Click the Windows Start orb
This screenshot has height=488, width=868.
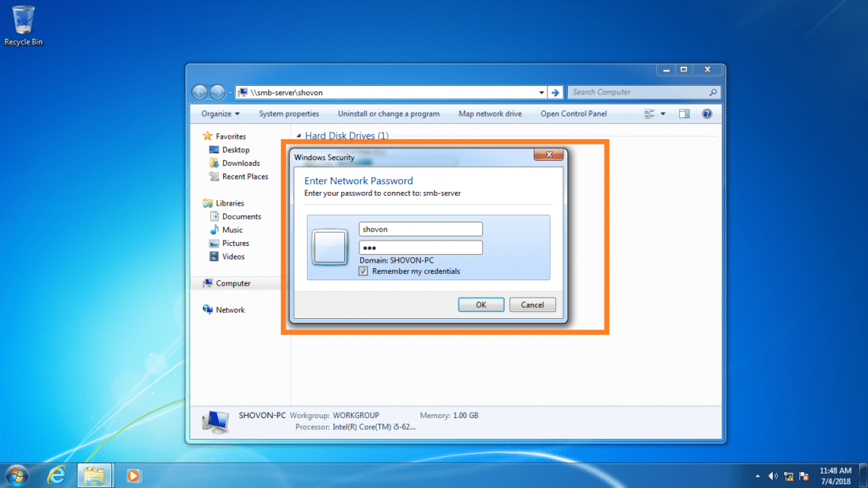click(x=17, y=475)
